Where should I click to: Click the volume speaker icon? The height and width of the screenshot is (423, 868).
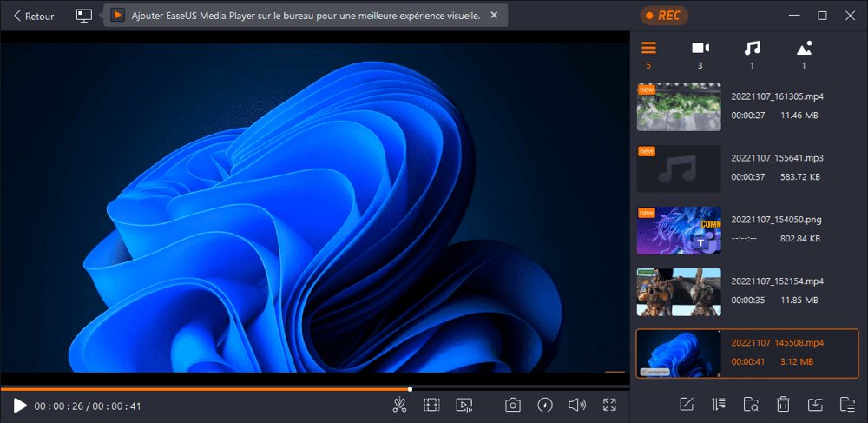click(577, 406)
